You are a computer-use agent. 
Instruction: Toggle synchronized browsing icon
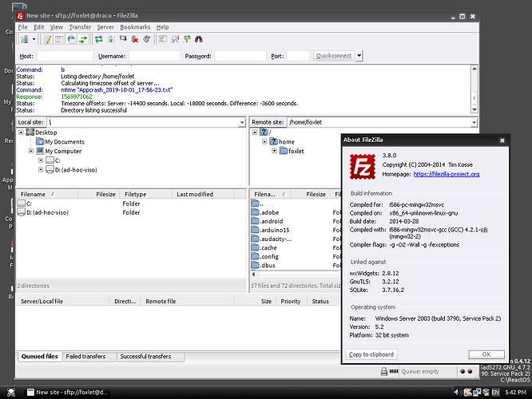pyautogui.click(x=187, y=39)
